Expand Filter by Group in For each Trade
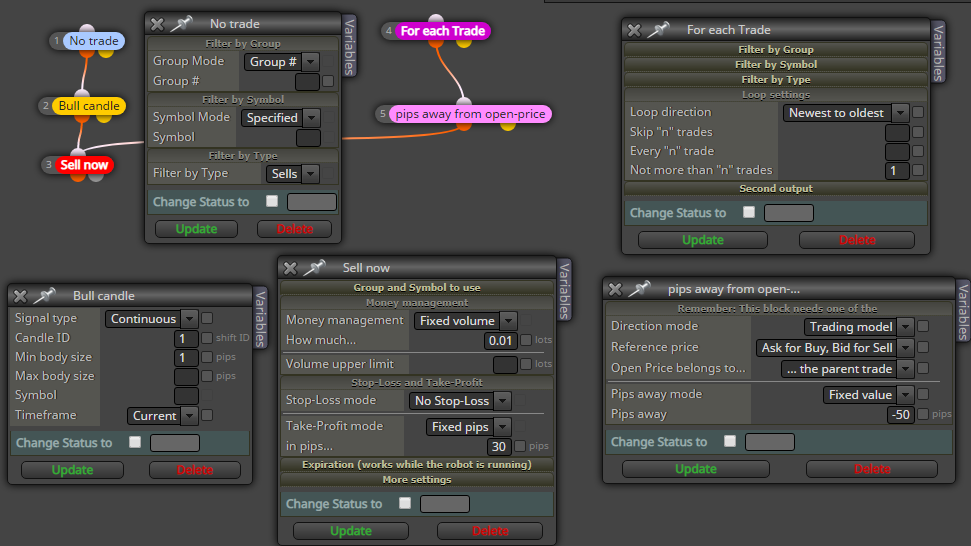971x546 pixels. [x=776, y=50]
